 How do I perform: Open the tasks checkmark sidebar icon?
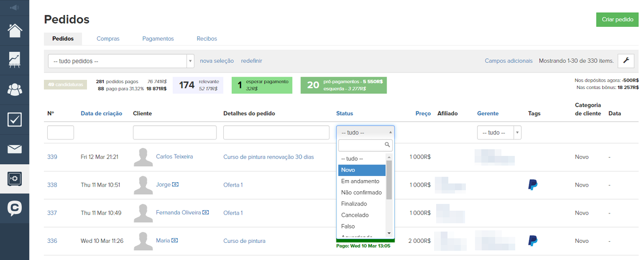tap(14, 119)
